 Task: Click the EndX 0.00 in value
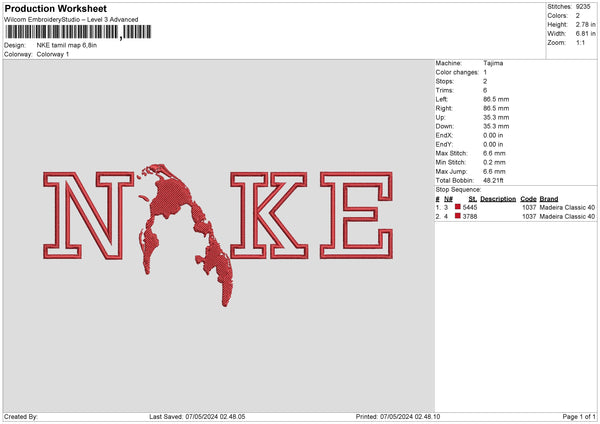(x=493, y=135)
